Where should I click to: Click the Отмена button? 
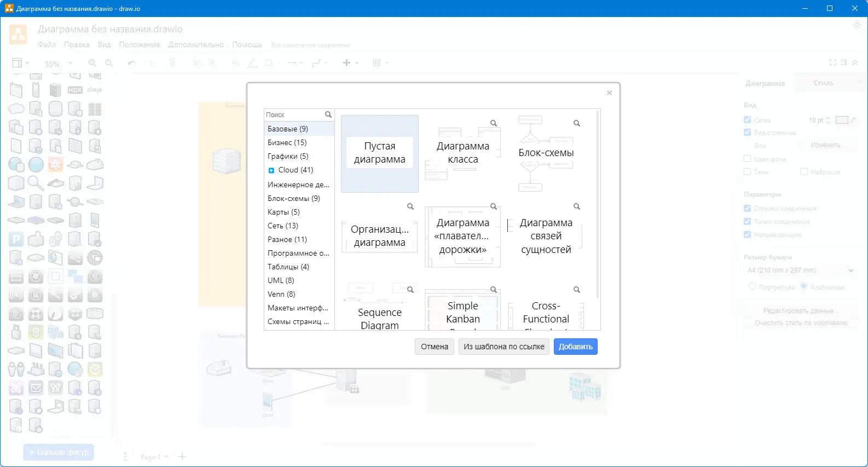pos(435,347)
